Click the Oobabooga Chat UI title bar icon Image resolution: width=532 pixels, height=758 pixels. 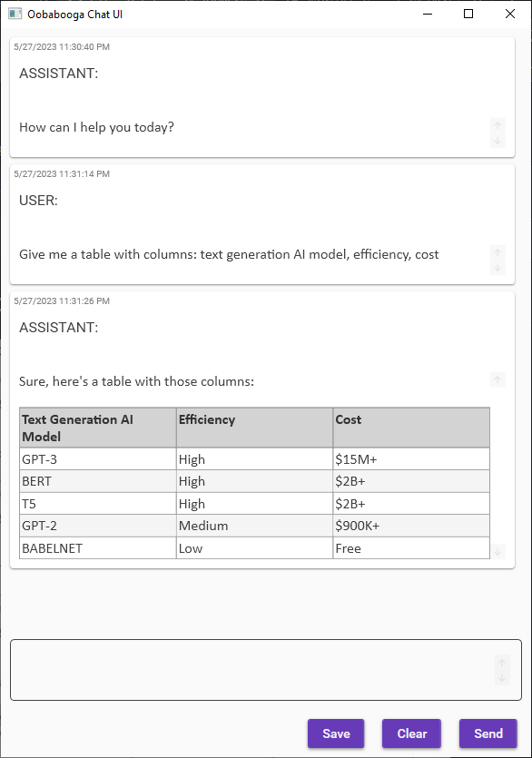(15, 14)
